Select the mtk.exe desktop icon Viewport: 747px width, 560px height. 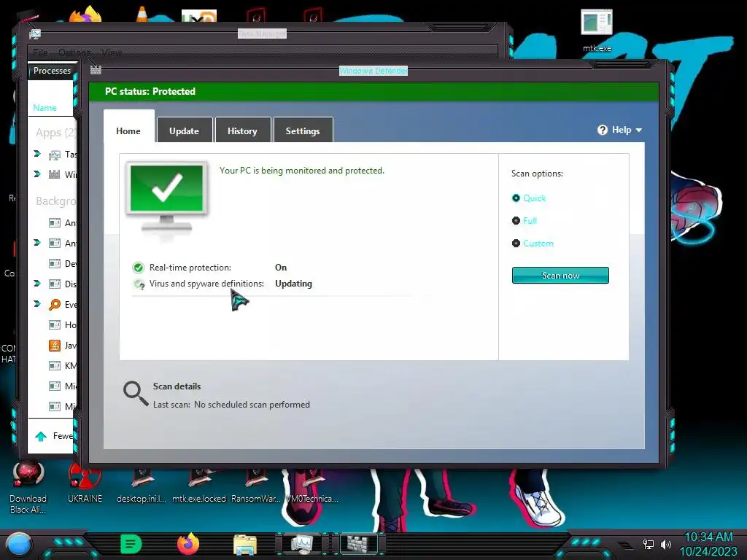tap(597, 29)
